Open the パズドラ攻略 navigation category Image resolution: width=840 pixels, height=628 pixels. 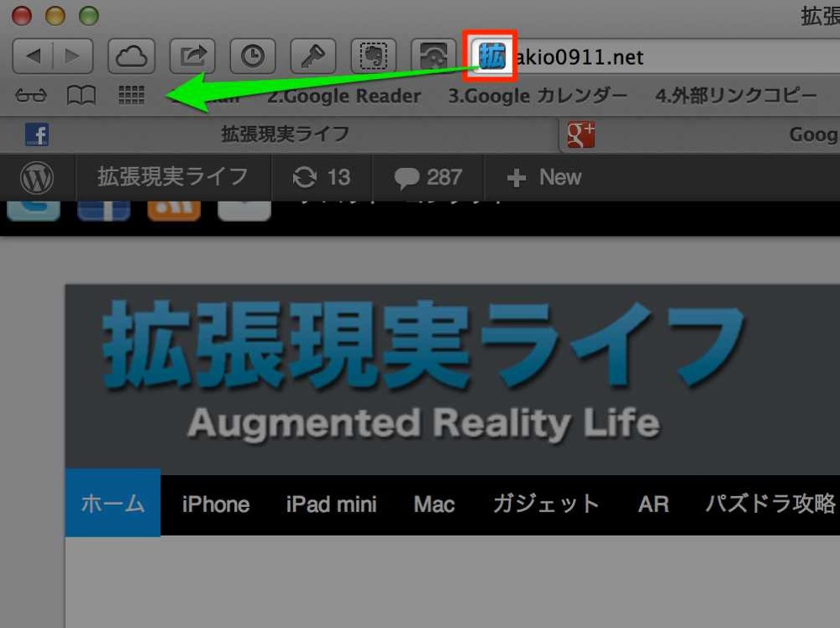770,504
